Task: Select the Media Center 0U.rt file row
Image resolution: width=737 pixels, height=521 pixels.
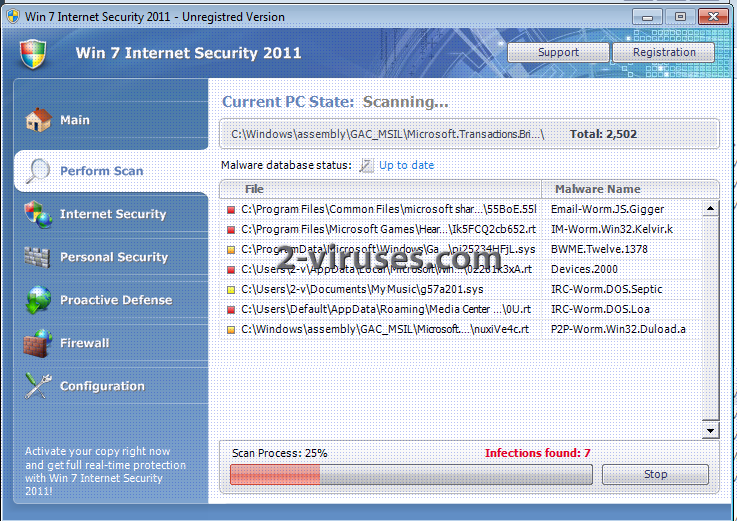Action: click(386, 309)
